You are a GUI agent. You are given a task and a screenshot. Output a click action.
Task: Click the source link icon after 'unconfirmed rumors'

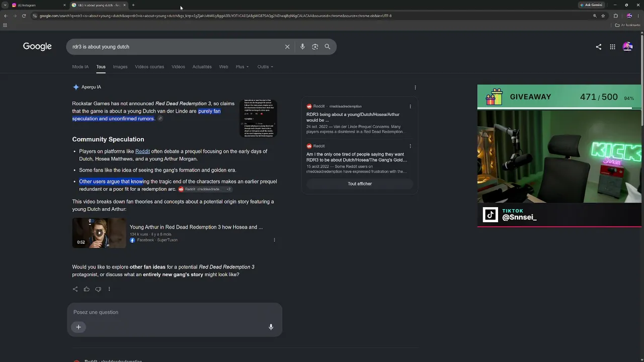[160, 119]
